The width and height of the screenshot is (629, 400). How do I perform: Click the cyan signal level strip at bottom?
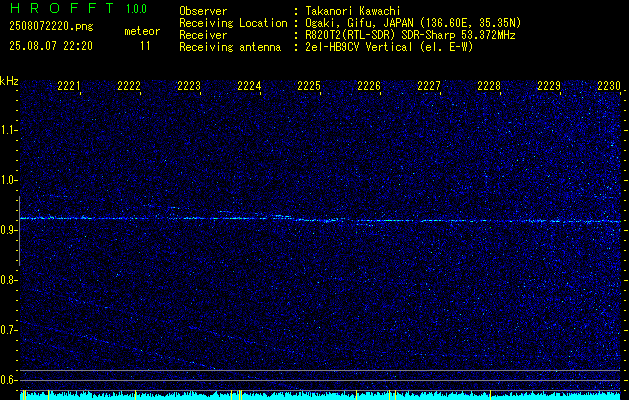321,396
